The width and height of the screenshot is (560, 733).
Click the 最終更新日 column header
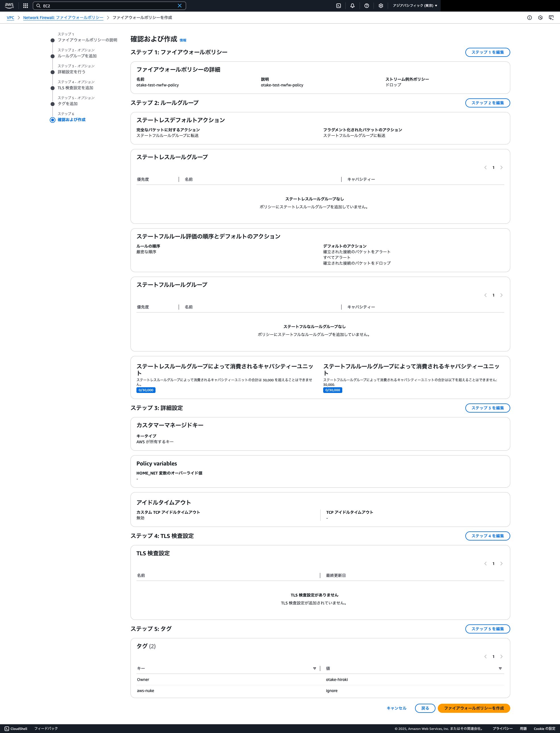(x=336, y=576)
